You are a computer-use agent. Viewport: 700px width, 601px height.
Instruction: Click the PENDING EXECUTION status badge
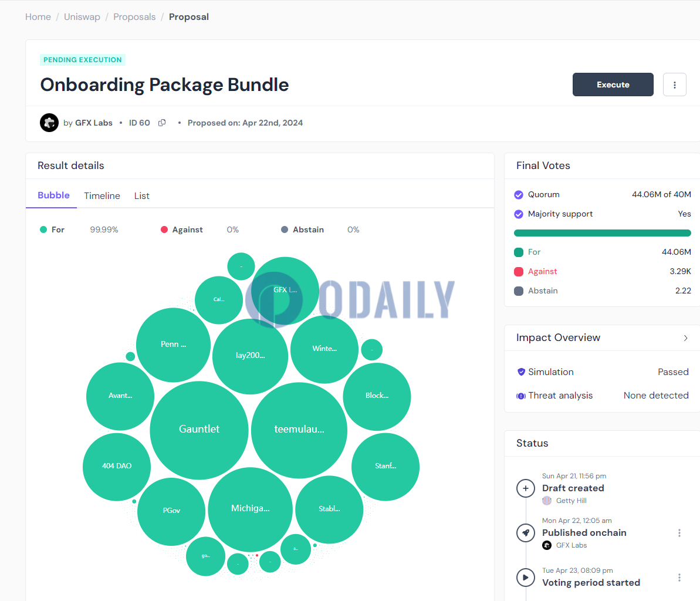point(83,60)
